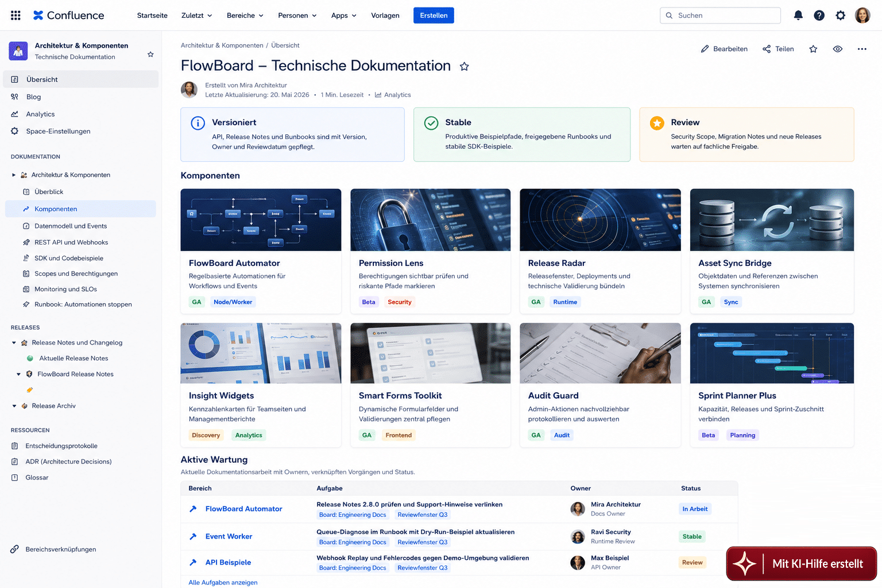Open the Personen dropdown
The height and width of the screenshot is (588, 882).
tap(297, 16)
